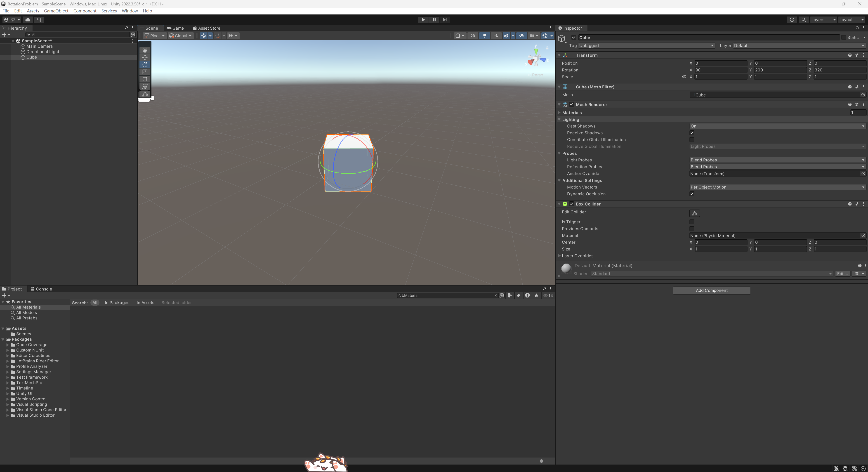
Task: Click the Pause button
Action: [434, 19]
